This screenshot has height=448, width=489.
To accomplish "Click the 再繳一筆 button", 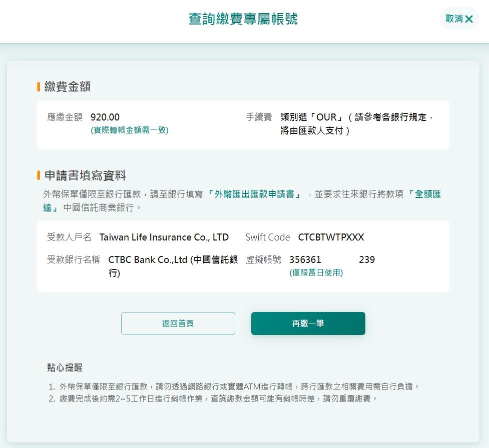I will tap(308, 323).
